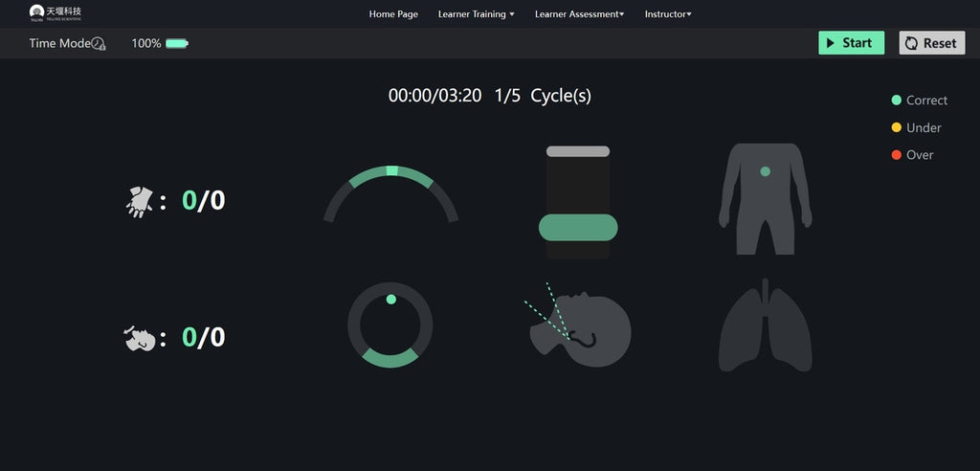This screenshot has width=980, height=471.
Task: Click the lungs ventilation volume icon
Action: 765,326
